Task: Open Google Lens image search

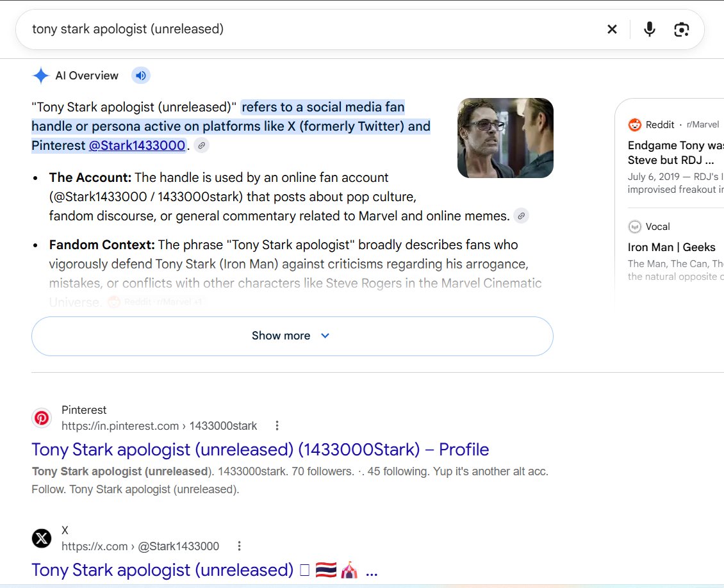Action: [x=682, y=29]
